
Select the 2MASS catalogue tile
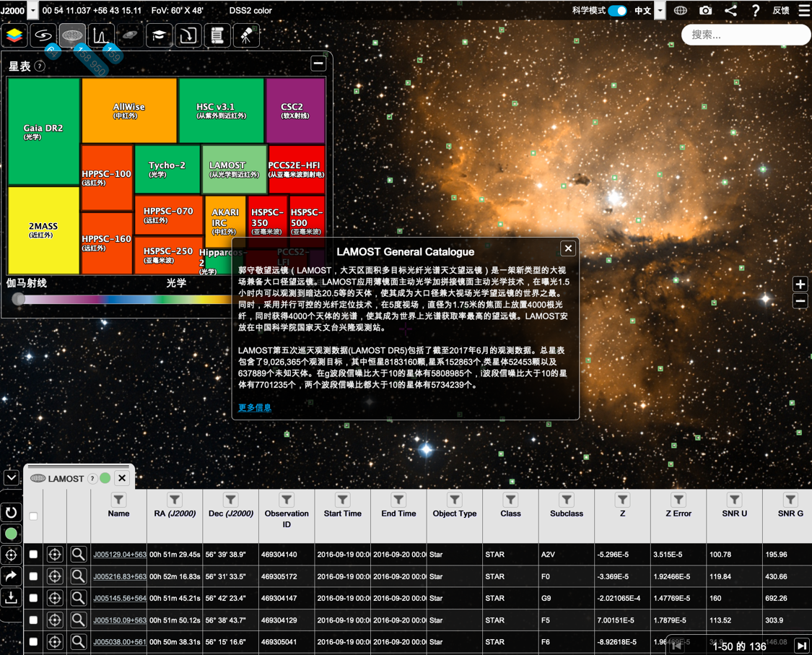(x=43, y=230)
